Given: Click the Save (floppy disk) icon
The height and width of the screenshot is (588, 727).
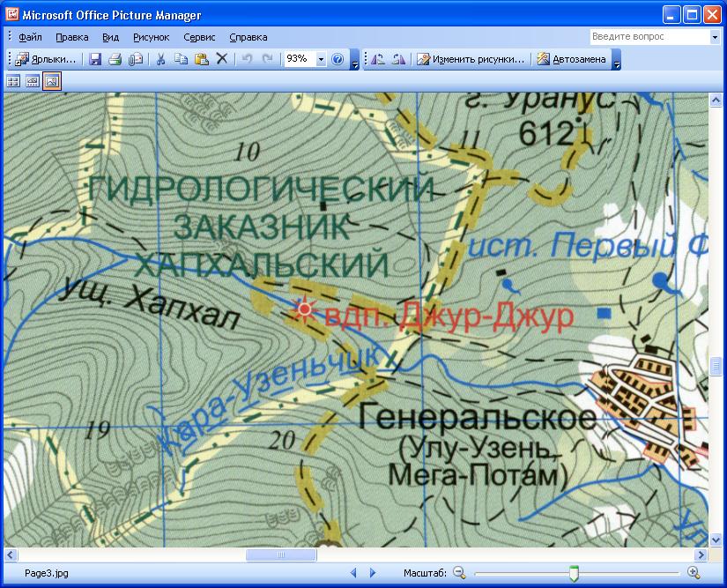Looking at the screenshot, I should (95, 59).
